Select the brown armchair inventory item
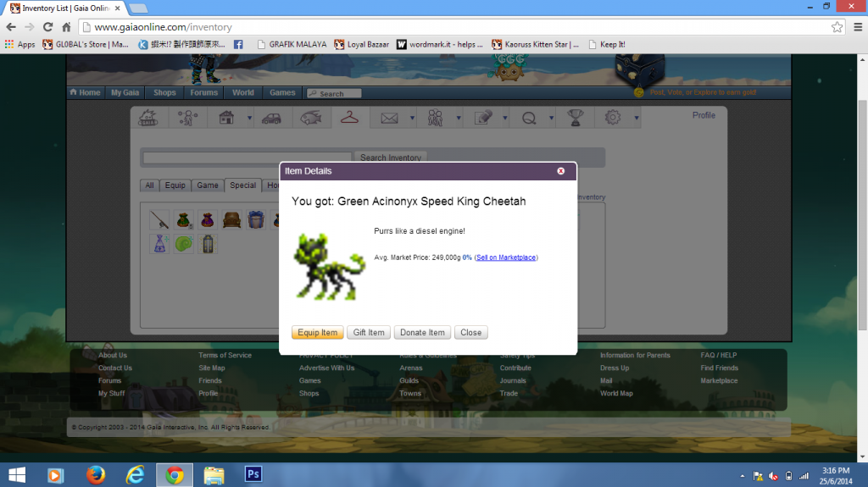Image resolution: width=868 pixels, height=487 pixels. (x=232, y=219)
